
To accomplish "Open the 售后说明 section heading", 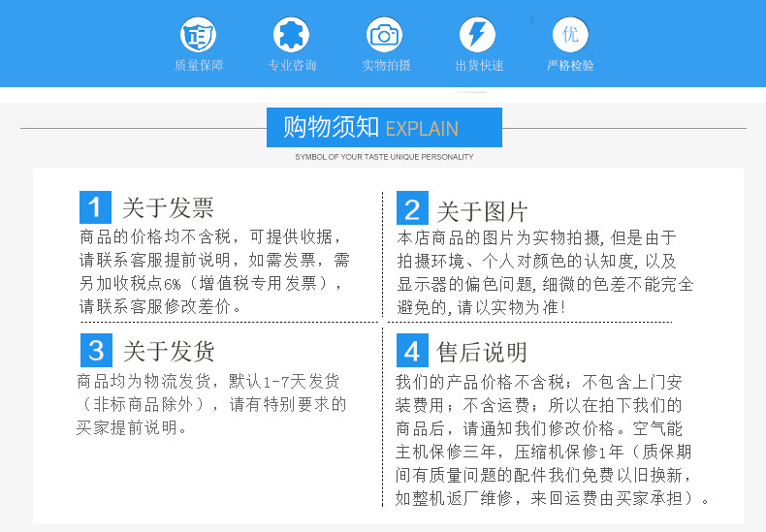I will [482, 352].
